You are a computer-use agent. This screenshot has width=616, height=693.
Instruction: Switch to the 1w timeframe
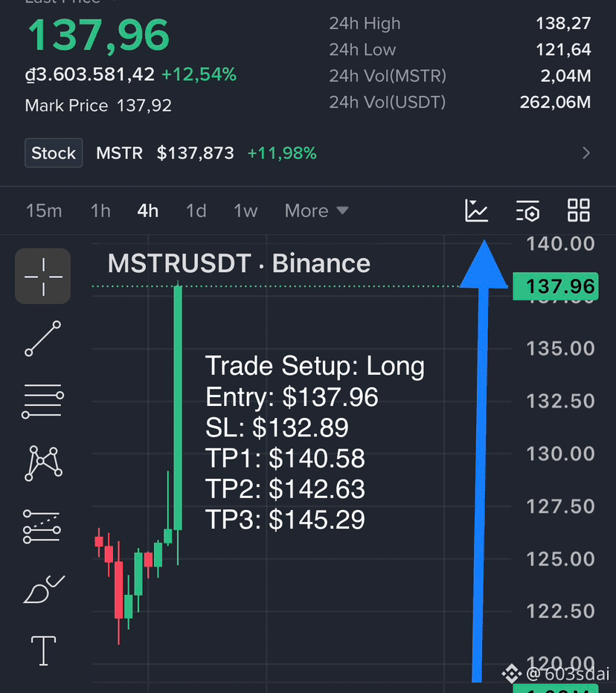point(246,211)
